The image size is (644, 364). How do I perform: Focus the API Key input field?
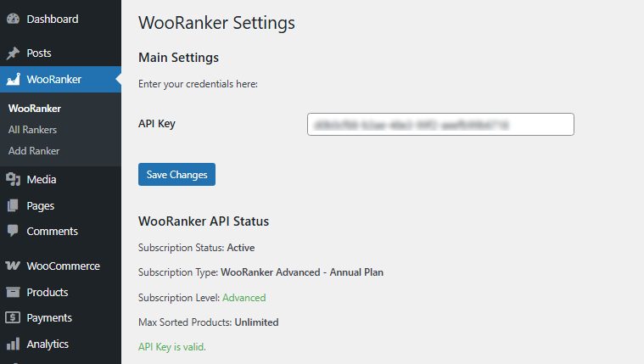click(x=440, y=124)
